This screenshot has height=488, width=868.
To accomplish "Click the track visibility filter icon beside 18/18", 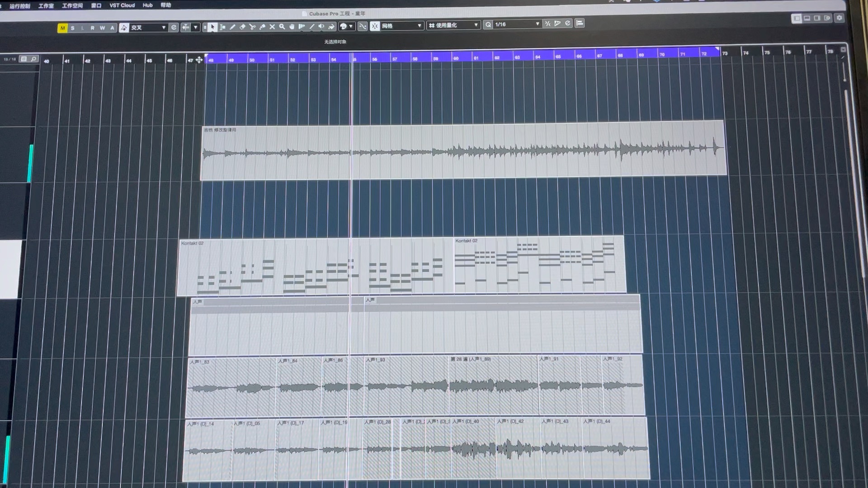I will click(24, 59).
